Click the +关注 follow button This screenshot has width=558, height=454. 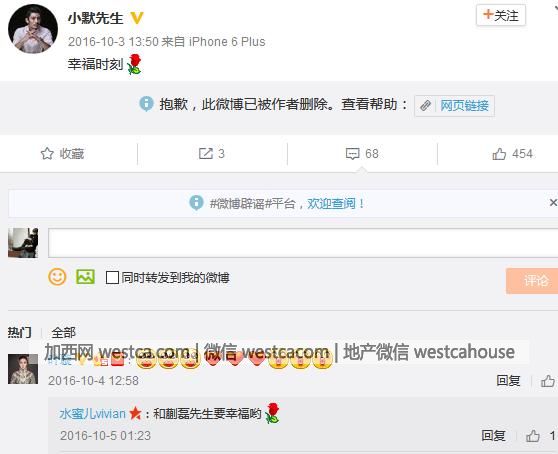(501, 16)
